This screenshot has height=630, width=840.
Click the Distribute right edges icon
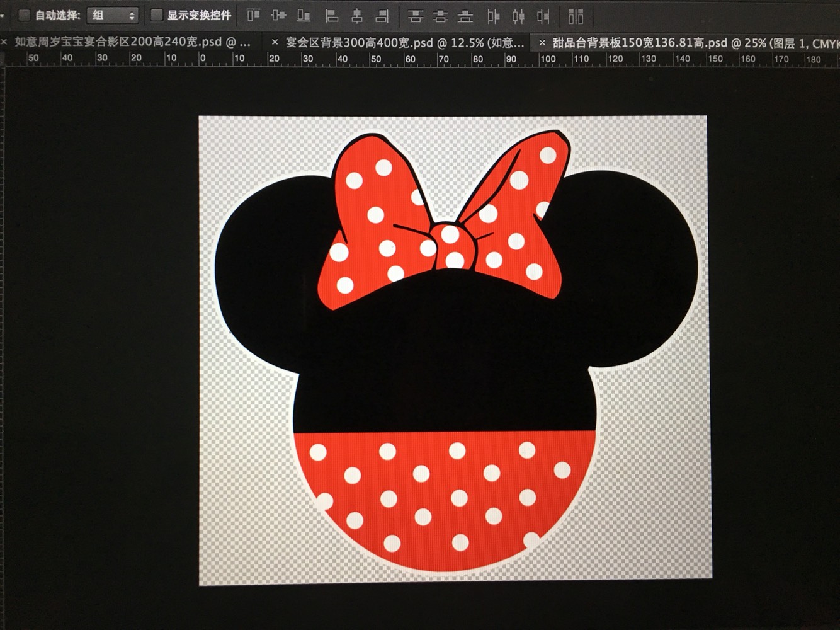click(x=543, y=16)
